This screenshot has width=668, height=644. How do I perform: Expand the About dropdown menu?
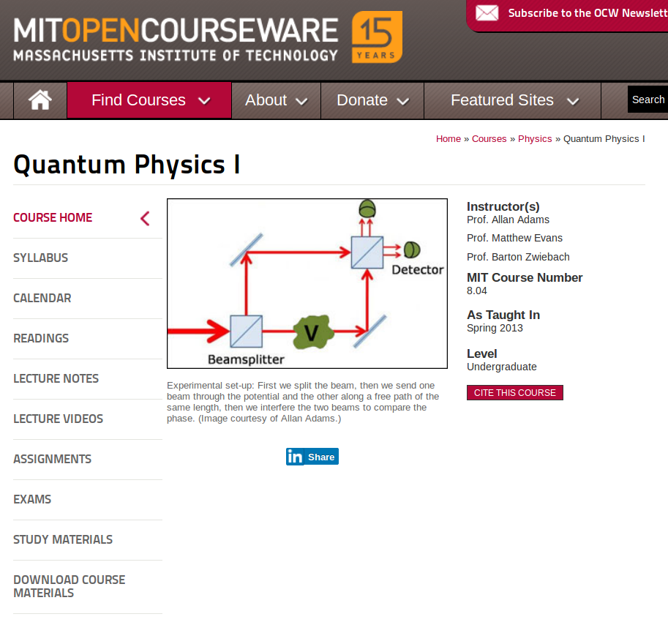276,100
